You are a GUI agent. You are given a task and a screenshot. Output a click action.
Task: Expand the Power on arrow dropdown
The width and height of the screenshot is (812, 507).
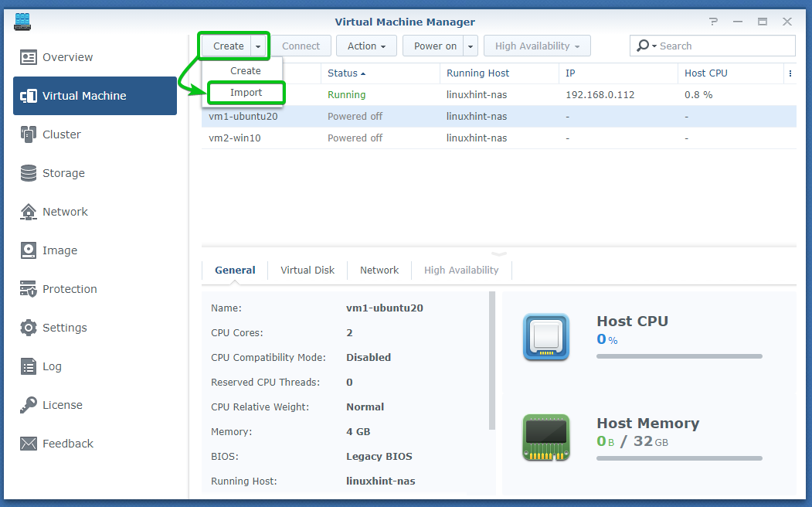pyautogui.click(x=471, y=46)
